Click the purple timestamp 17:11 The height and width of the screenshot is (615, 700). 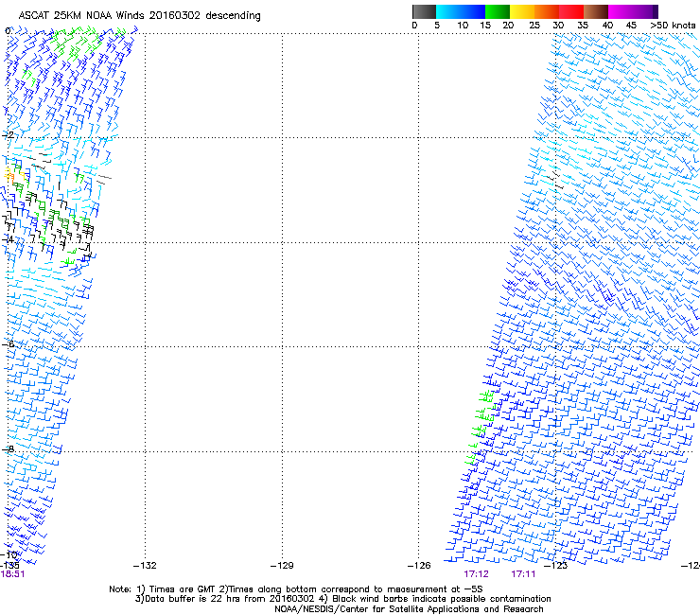click(523, 574)
